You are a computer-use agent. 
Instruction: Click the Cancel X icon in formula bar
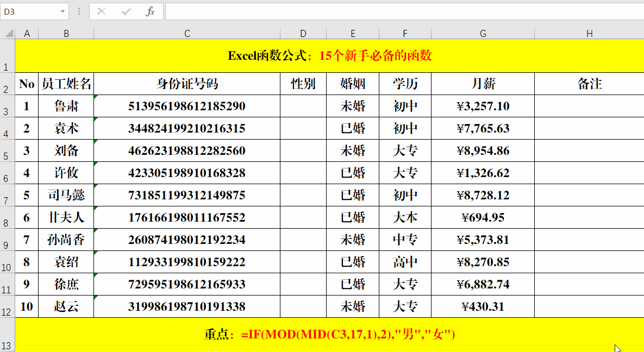tap(102, 11)
